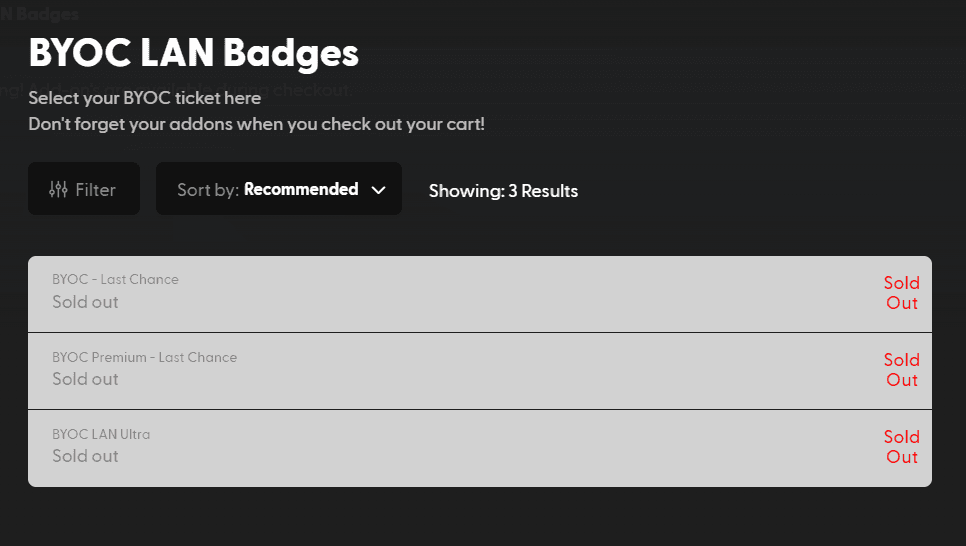Click red Sold Out on BYOC Premium
The height and width of the screenshot is (546, 966).
pos(901,370)
